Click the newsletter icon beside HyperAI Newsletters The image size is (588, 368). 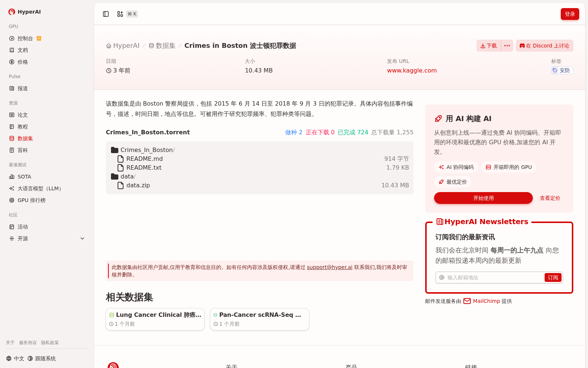(x=440, y=222)
